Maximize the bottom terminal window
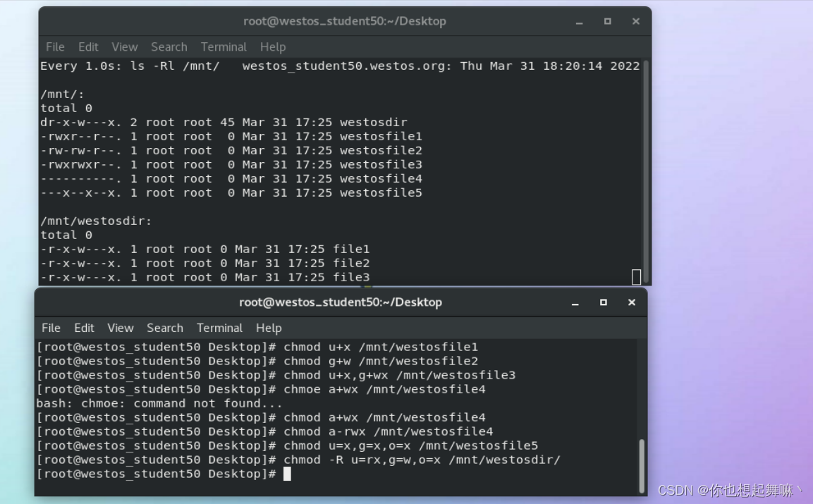 coord(603,302)
